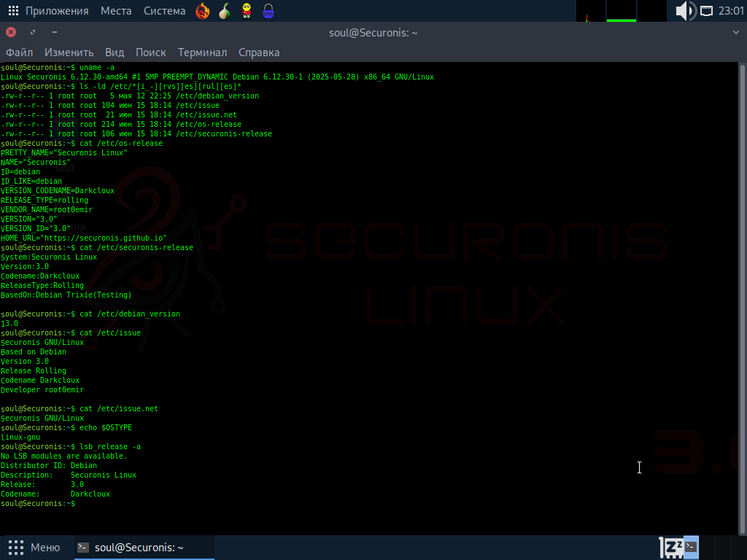Viewport: 747px width, 560px height.
Task: Click the 23:01 clock in panel
Action: pyautogui.click(x=731, y=11)
